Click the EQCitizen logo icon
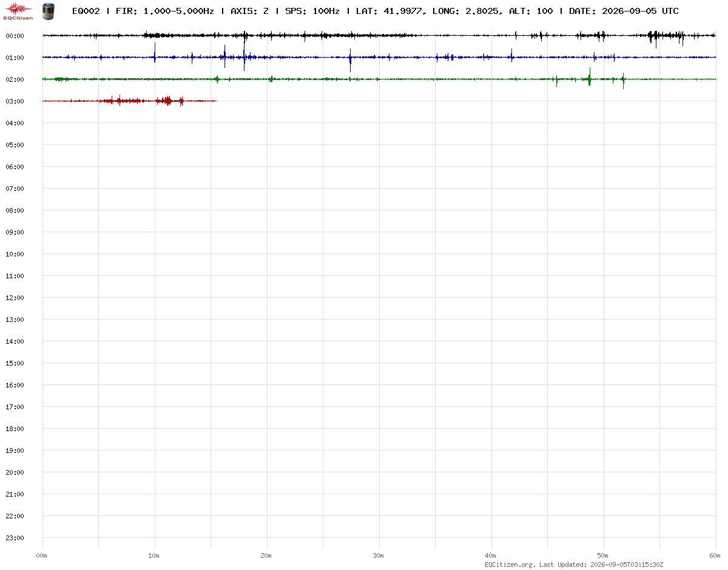The image size is (728, 570). [x=19, y=10]
